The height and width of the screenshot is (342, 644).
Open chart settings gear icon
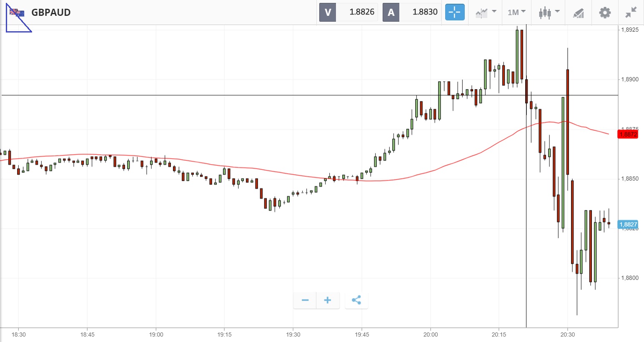click(605, 12)
